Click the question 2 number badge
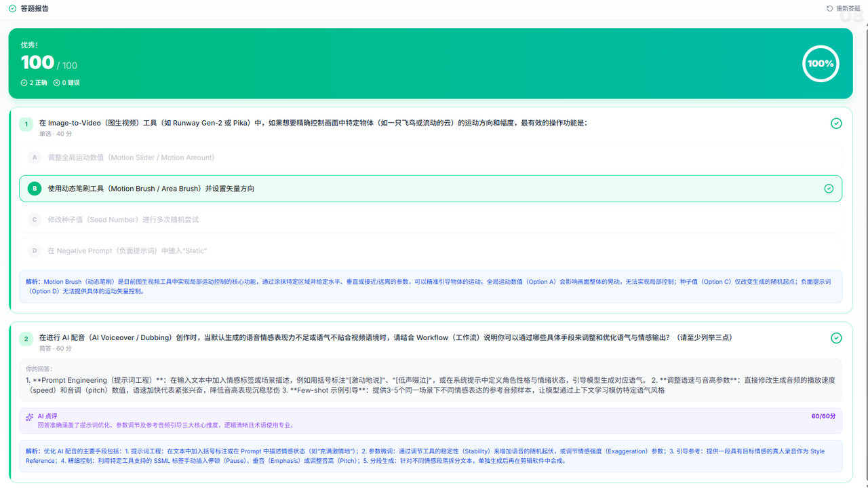The height and width of the screenshot is (488, 868). pyautogui.click(x=26, y=339)
